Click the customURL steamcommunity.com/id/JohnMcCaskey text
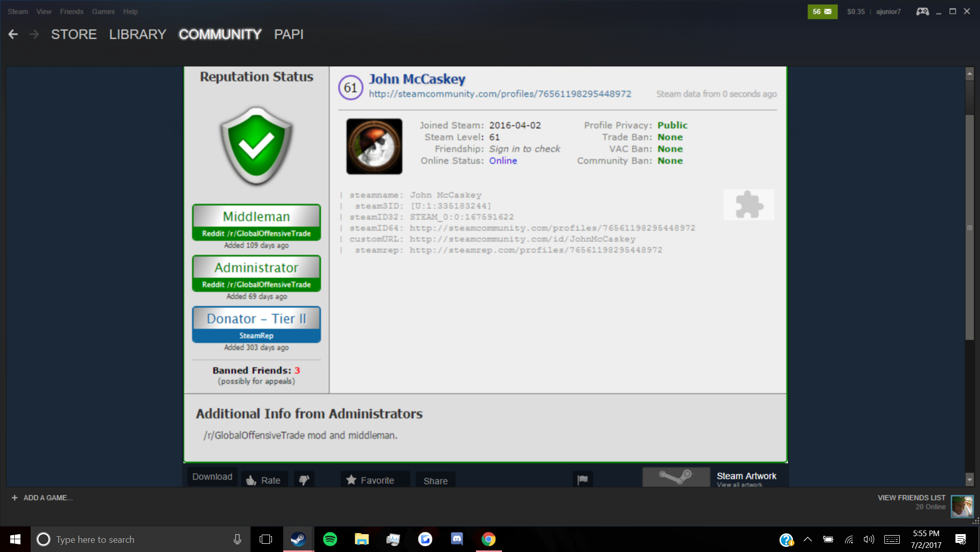Screen dimensions: 980x552 tap(522, 239)
